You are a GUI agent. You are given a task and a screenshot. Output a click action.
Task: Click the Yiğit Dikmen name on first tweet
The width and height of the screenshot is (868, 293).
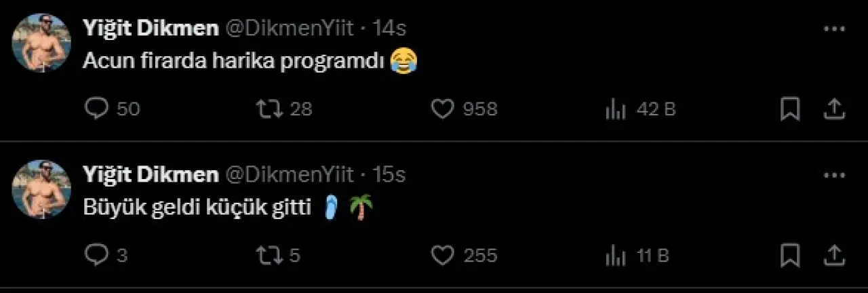point(150,28)
